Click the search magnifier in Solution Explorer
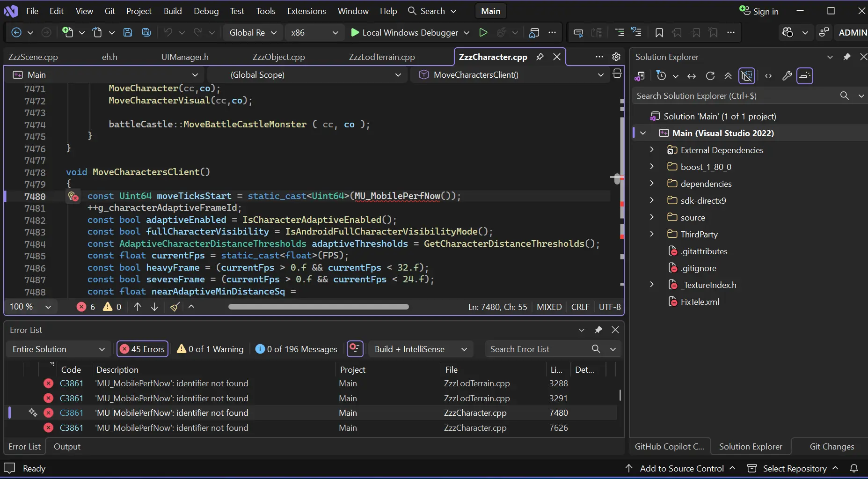The height and width of the screenshot is (479, 868). pyautogui.click(x=845, y=96)
